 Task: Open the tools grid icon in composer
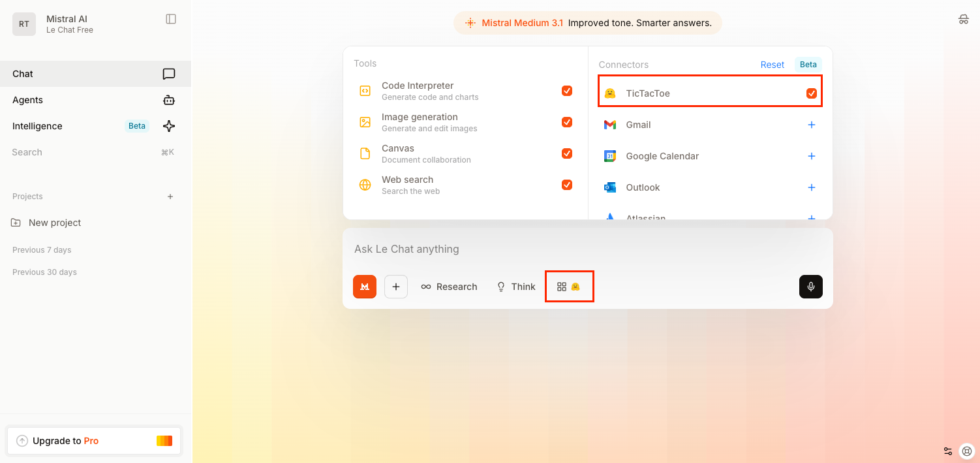(562, 287)
